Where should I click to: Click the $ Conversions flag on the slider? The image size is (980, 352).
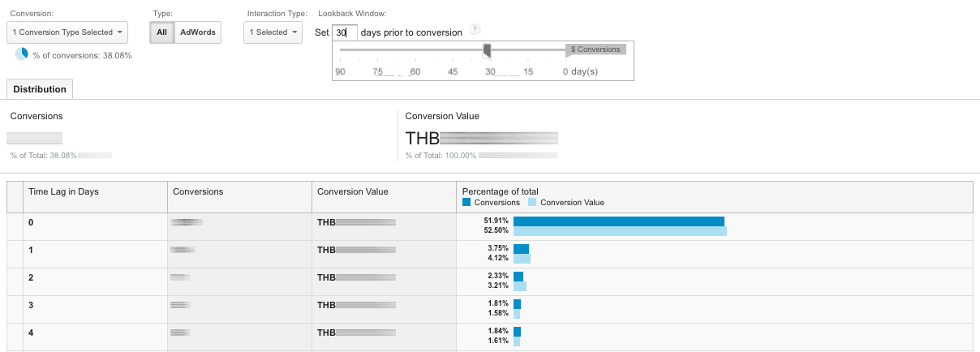(x=595, y=49)
